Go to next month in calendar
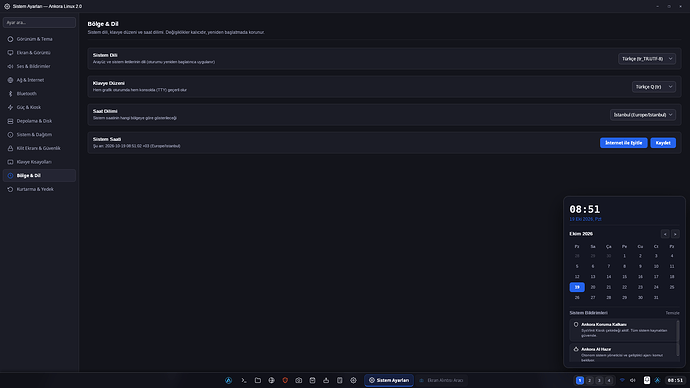This screenshot has width=690, height=388. (x=675, y=234)
